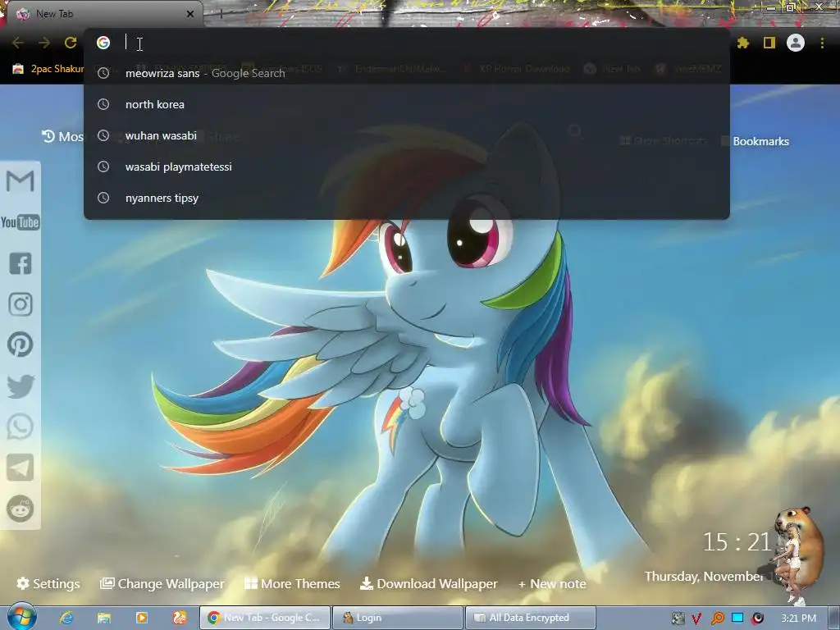Click Download Wallpaper
The width and height of the screenshot is (840, 630).
click(x=428, y=583)
